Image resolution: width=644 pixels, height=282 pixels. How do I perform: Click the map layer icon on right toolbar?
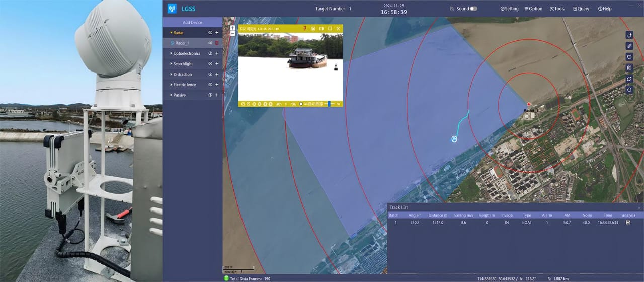pos(629,68)
